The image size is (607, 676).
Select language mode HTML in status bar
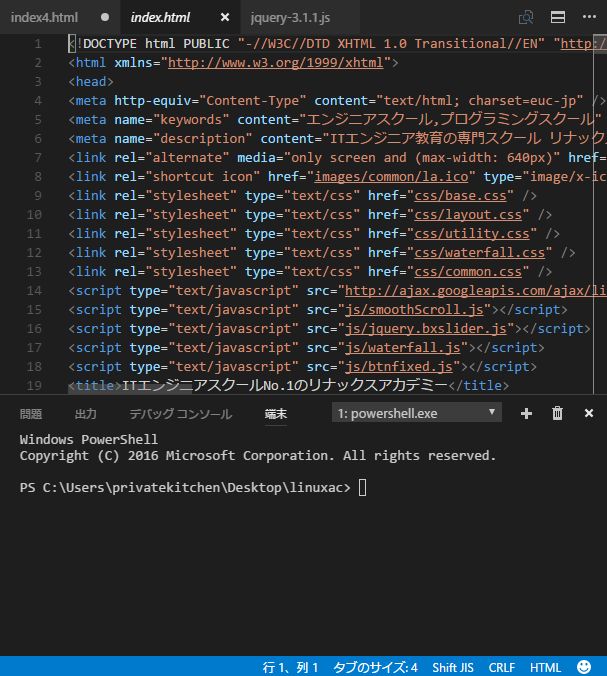[545, 667]
